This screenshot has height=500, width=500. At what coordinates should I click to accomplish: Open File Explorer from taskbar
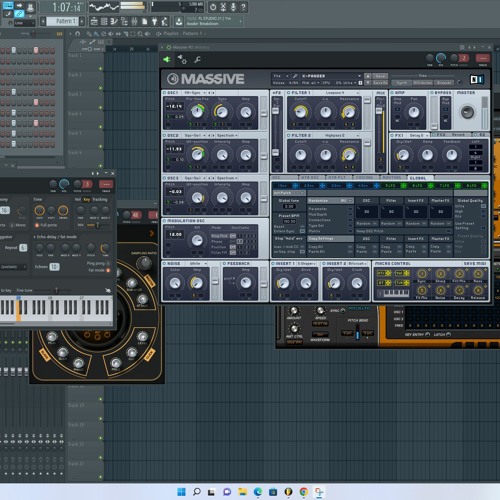coord(242,492)
